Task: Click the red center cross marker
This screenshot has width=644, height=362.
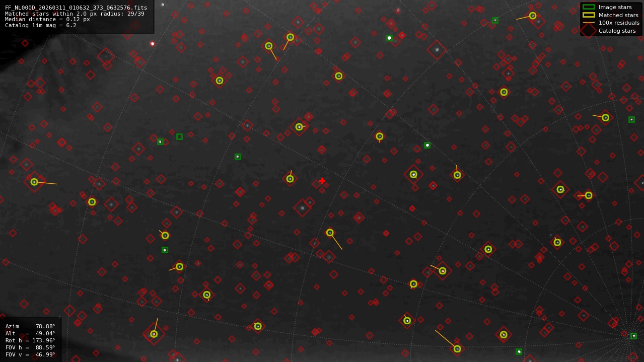Action: tap(322, 181)
